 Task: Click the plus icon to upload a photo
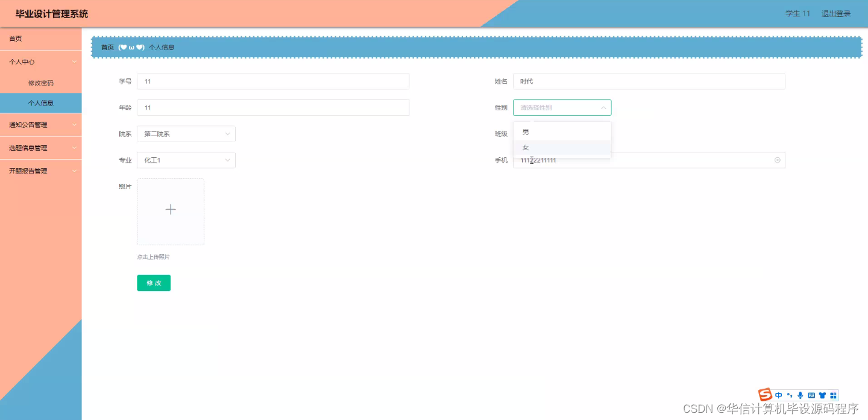[171, 210]
